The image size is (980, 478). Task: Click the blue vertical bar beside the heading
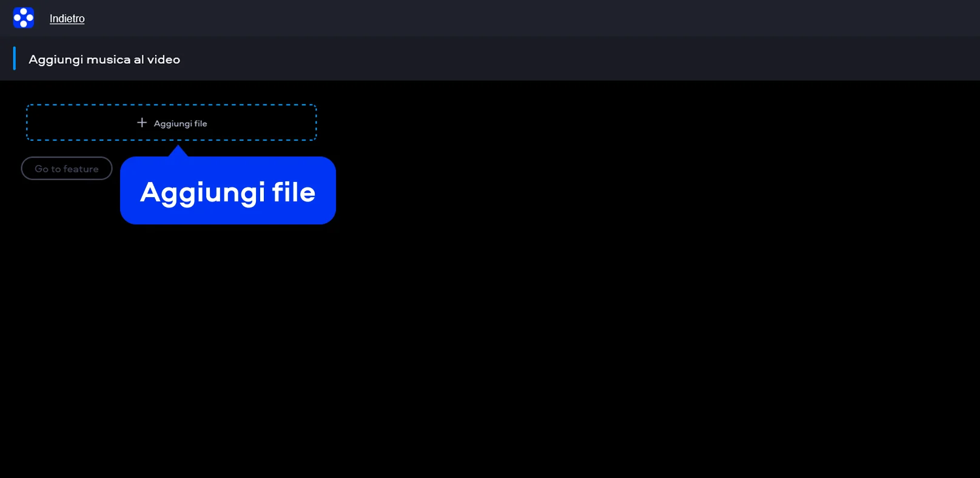click(15, 59)
